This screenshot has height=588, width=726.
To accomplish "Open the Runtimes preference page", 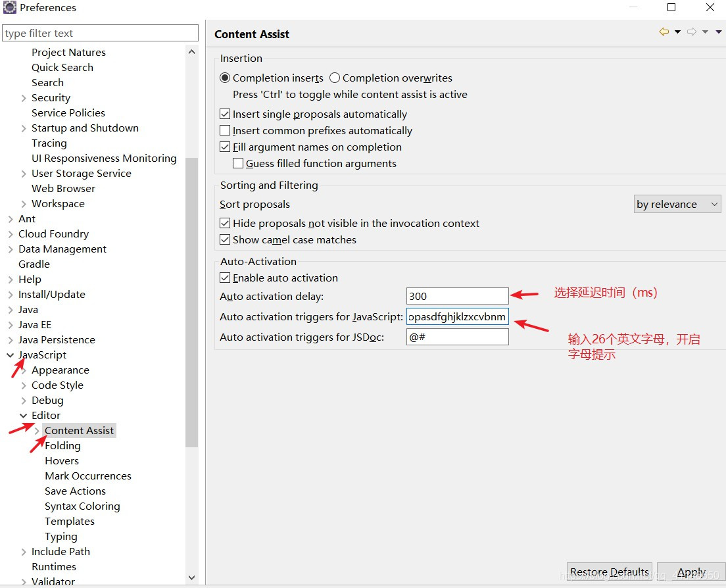I will 54,567.
